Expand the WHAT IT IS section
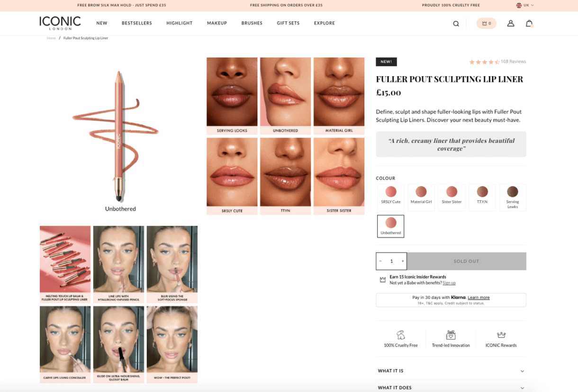The width and height of the screenshot is (578, 392). pyautogui.click(x=451, y=371)
